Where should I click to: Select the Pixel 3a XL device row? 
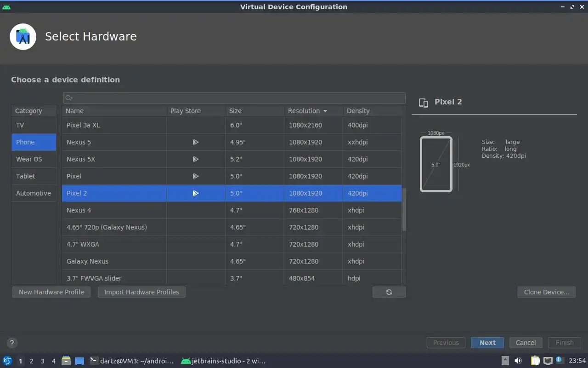(x=232, y=125)
